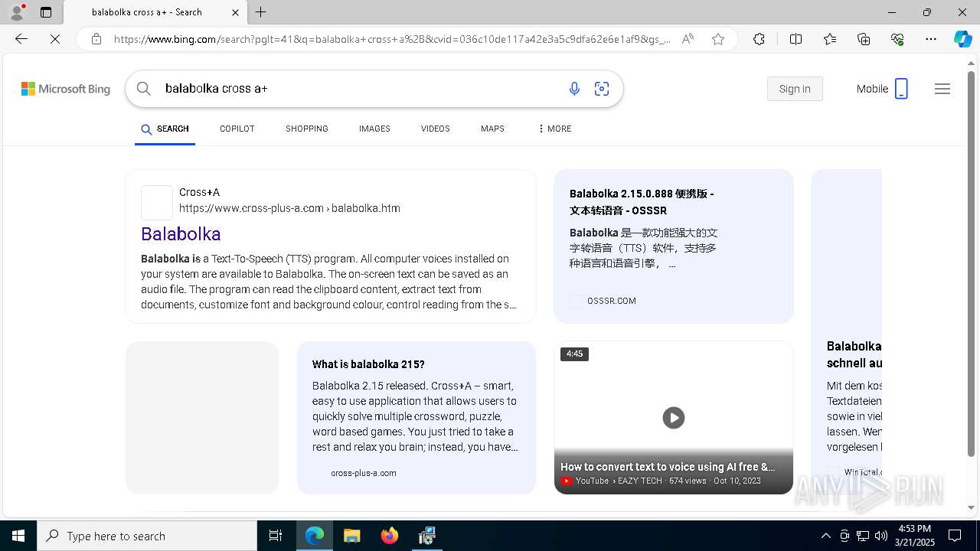Search using voice microphone icon
Viewport: 980px width, 551px height.
(574, 89)
